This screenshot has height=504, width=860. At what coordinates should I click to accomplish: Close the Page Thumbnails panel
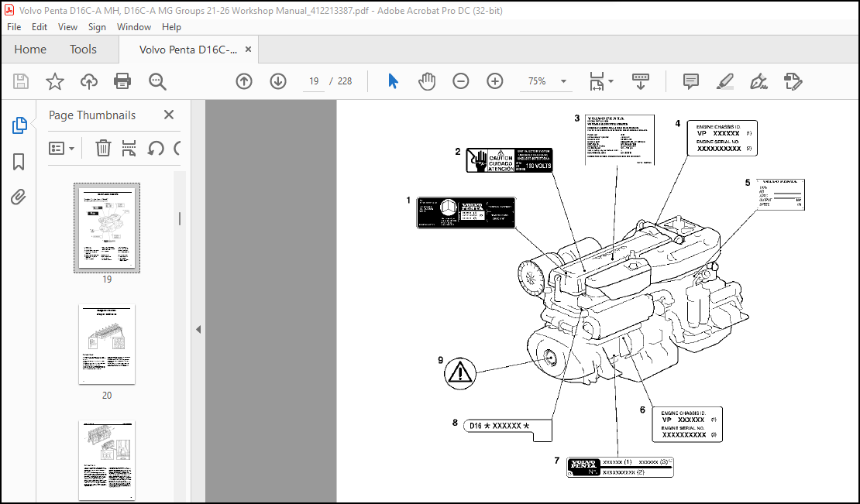[169, 115]
